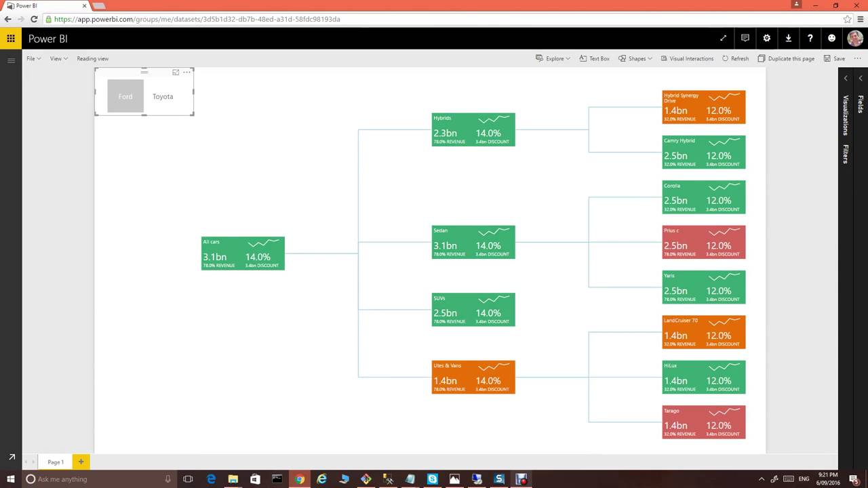This screenshot has width=868, height=488.
Task: Expand the left navigation hamburger
Action: pos(11,61)
